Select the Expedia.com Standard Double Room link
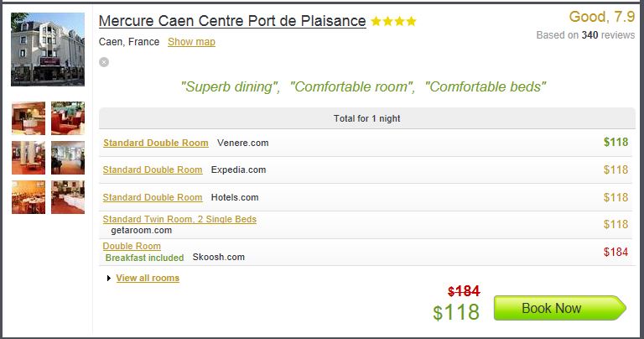The height and width of the screenshot is (339, 644). [153, 169]
